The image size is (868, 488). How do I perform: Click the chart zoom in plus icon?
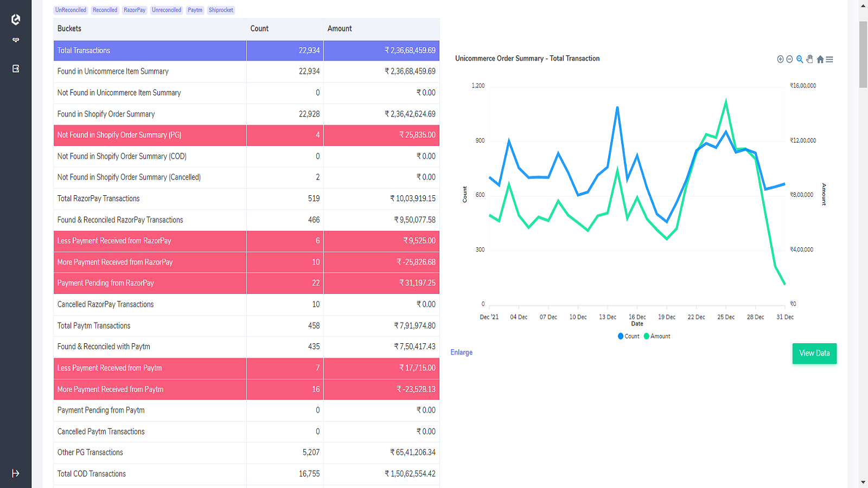click(x=780, y=59)
